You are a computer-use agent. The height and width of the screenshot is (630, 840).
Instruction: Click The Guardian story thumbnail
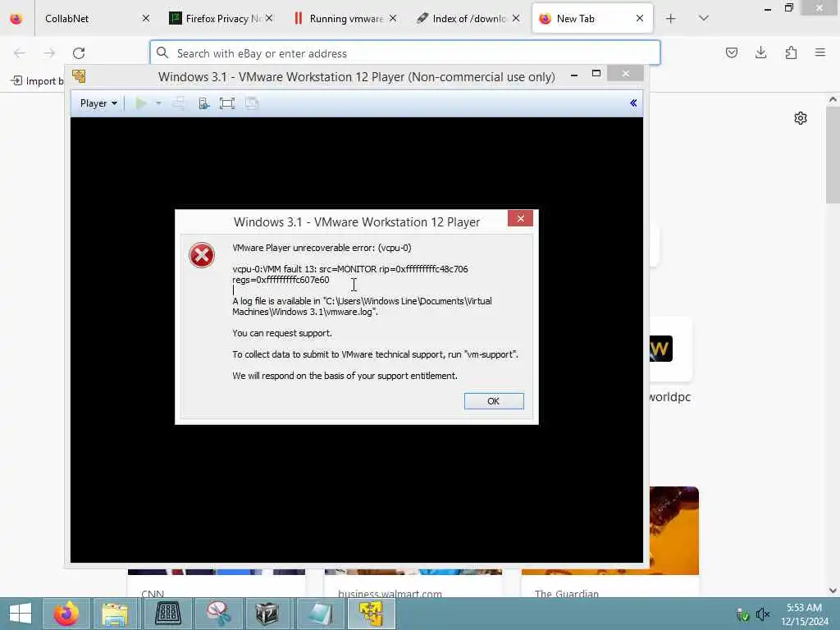[674, 531]
